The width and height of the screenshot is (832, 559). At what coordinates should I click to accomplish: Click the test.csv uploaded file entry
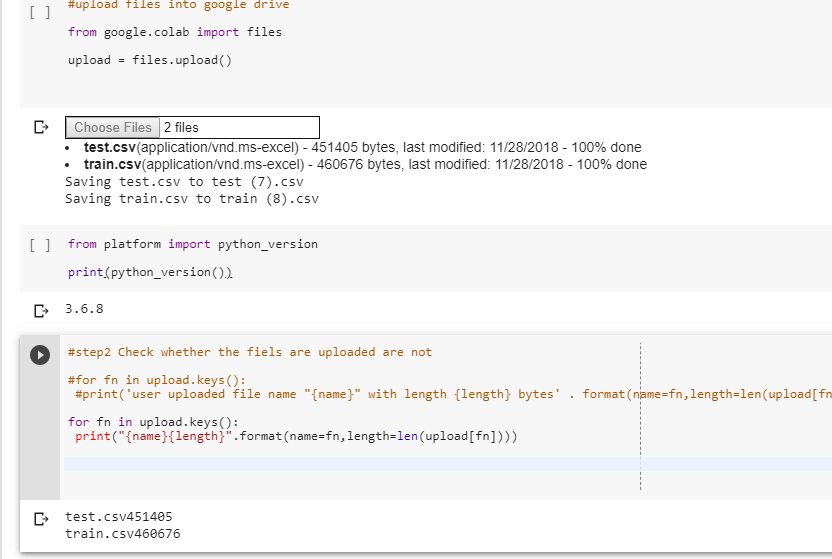click(362, 147)
